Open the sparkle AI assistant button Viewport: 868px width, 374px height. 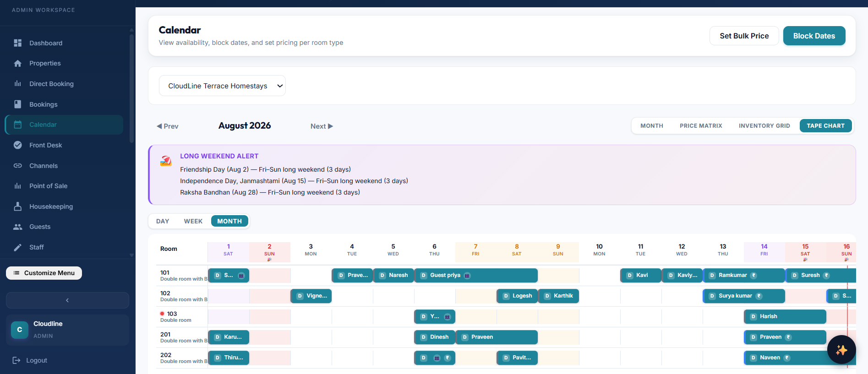(841, 350)
